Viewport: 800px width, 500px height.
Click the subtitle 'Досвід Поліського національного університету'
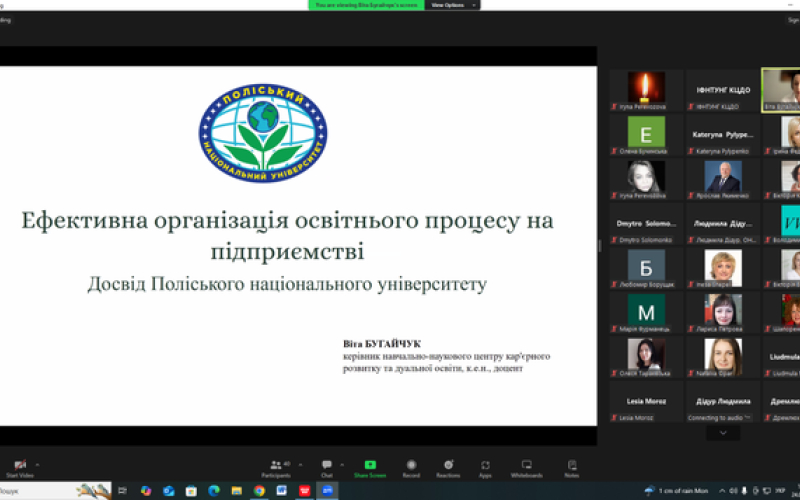[287, 284]
